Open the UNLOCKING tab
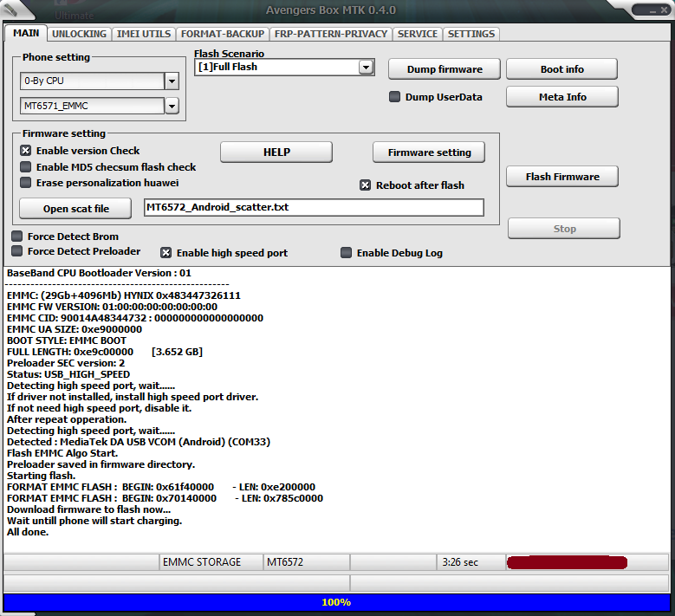 coord(79,34)
